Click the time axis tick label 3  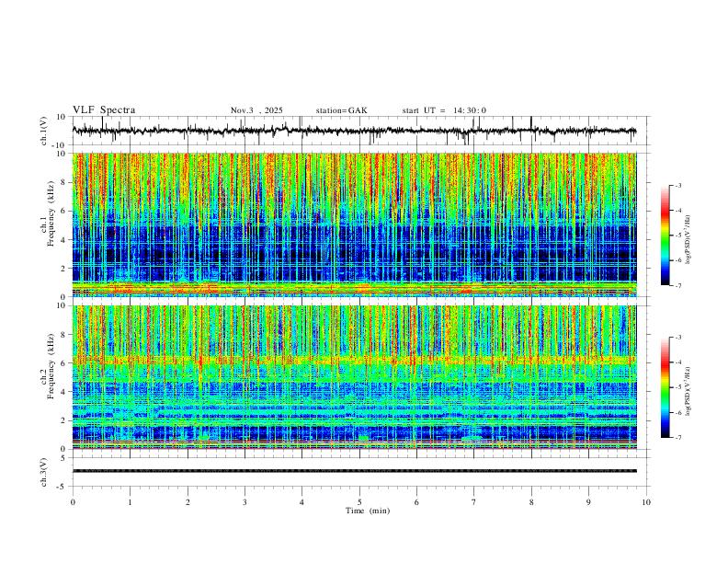(245, 502)
